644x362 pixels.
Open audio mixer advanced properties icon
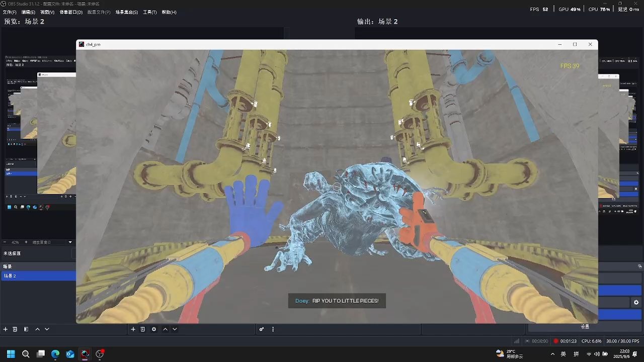coord(262,329)
